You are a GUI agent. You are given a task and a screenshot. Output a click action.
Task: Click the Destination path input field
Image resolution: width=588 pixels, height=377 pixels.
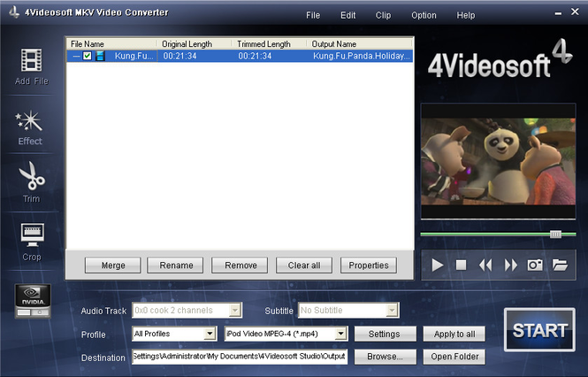239,356
